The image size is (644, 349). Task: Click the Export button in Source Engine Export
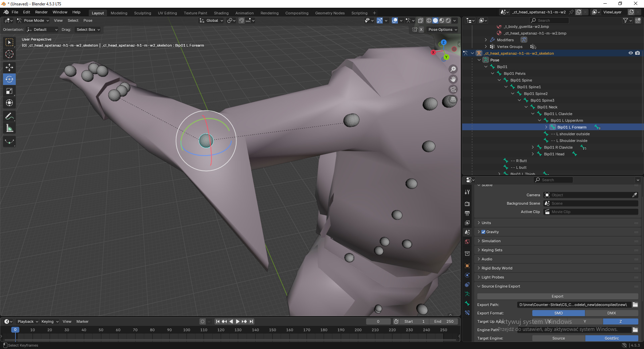click(x=557, y=296)
